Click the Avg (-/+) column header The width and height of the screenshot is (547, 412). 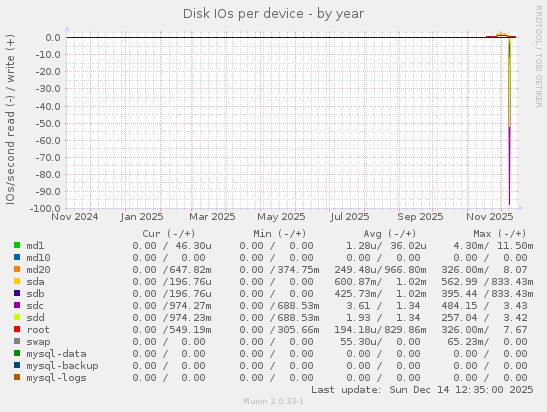pos(390,233)
